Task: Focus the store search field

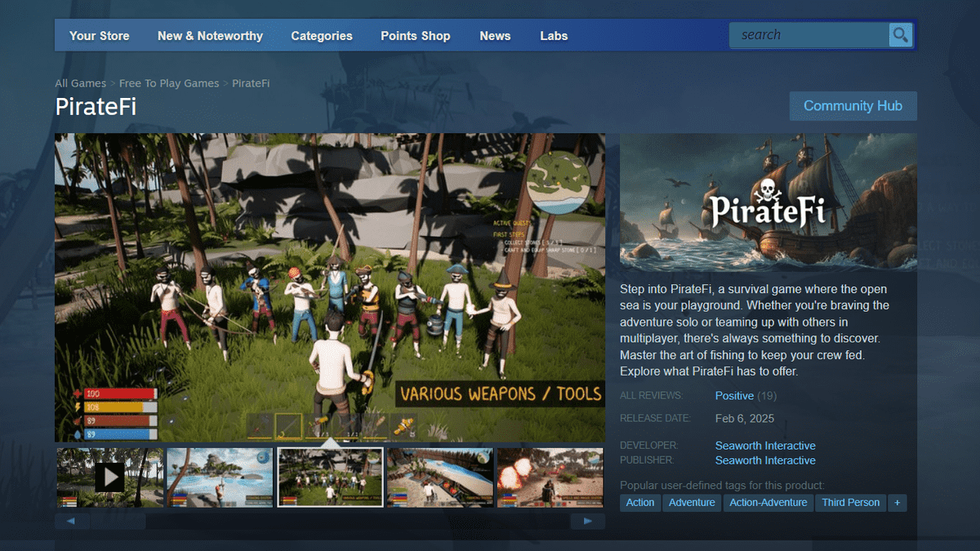Action: click(809, 35)
